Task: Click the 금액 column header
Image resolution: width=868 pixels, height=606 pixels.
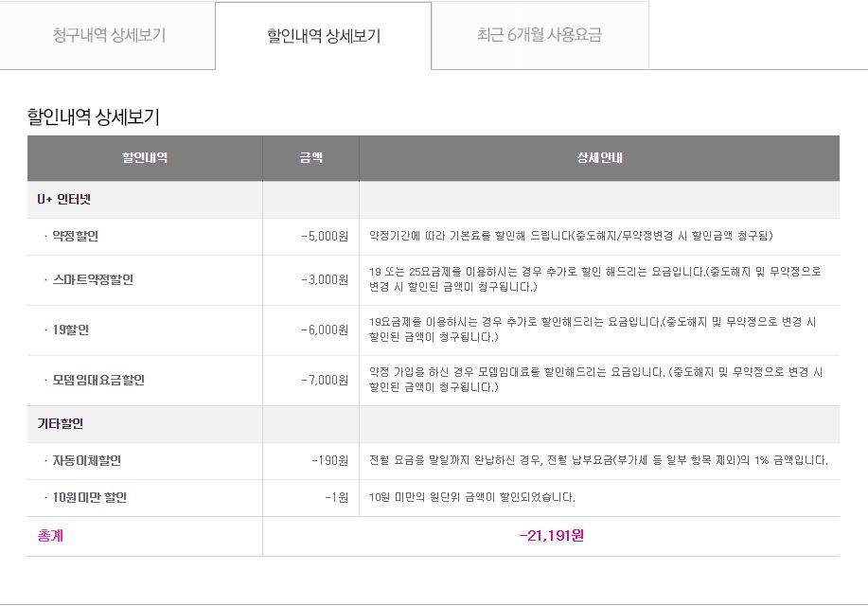Action: point(310,157)
